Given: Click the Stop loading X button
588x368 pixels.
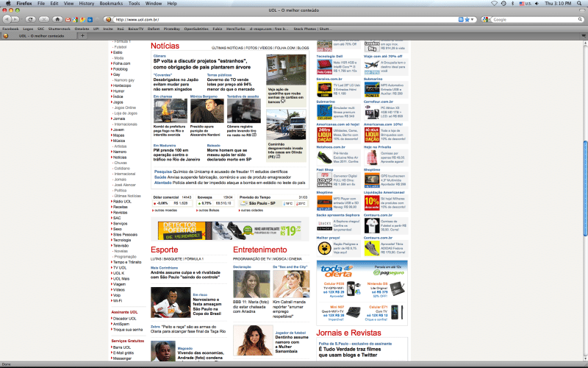Looking at the screenshot, I should tap(44, 19).
